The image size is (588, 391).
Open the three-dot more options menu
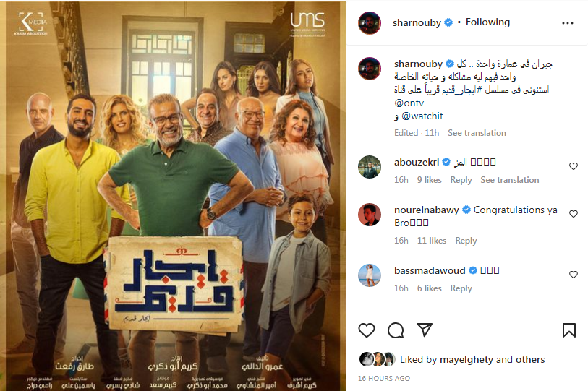point(567,23)
